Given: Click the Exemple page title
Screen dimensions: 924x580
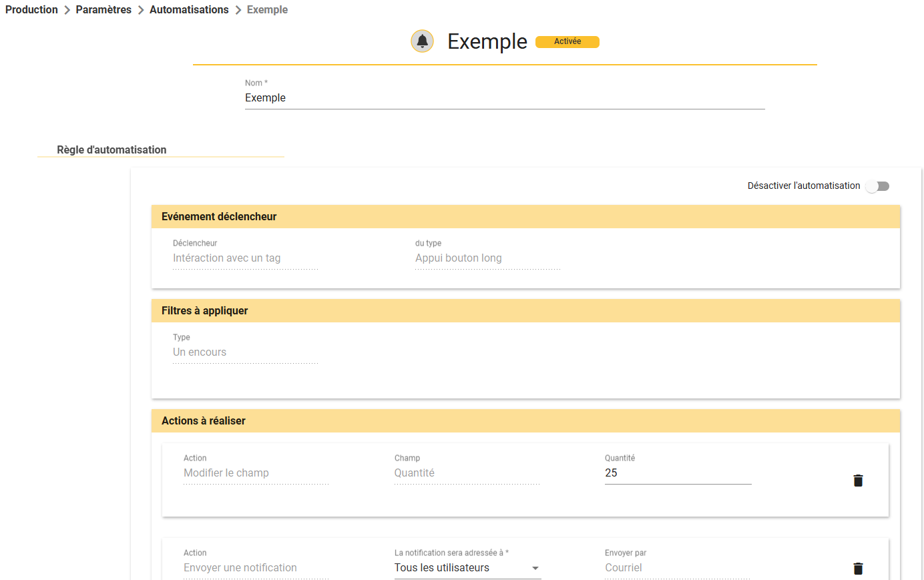Looking at the screenshot, I should tap(487, 41).
